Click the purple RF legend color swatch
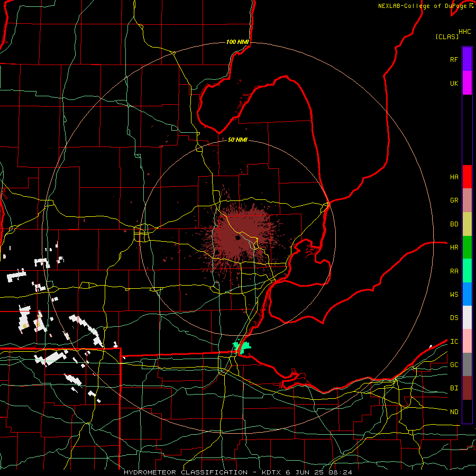Image resolution: width=476 pixels, height=476 pixels. [467, 59]
